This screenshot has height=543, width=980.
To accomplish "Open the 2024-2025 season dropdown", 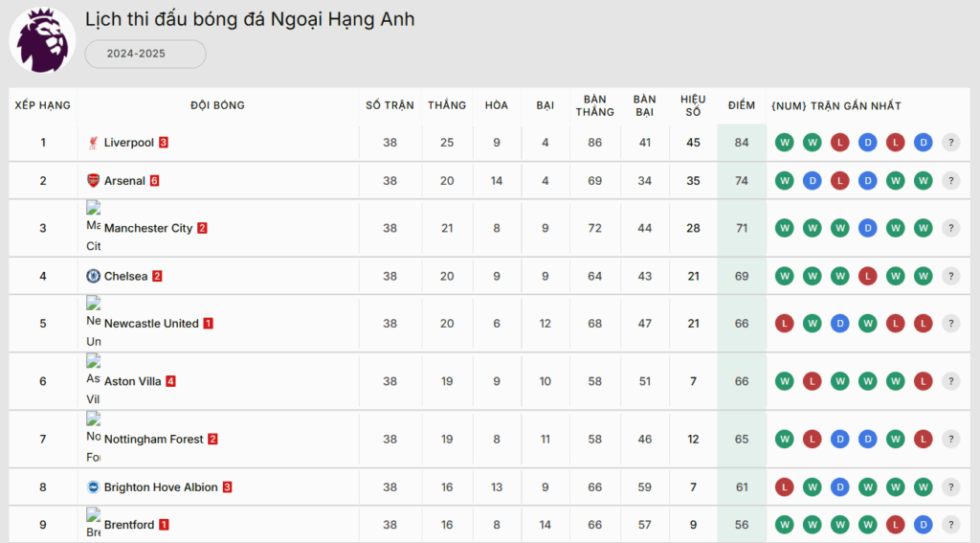I will tap(145, 54).
